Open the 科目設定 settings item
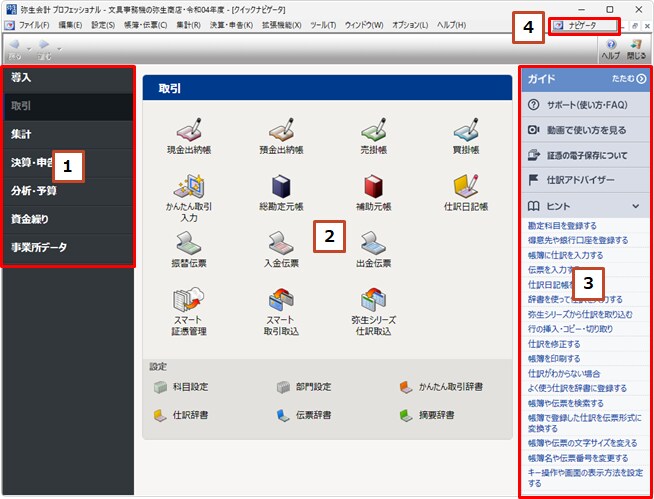The image size is (654, 499). (181, 387)
